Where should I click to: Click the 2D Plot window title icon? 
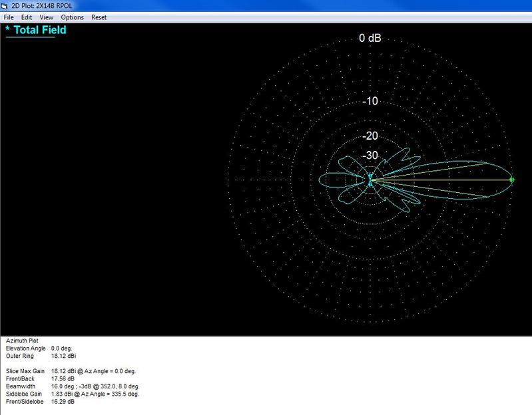click(4, 6)
